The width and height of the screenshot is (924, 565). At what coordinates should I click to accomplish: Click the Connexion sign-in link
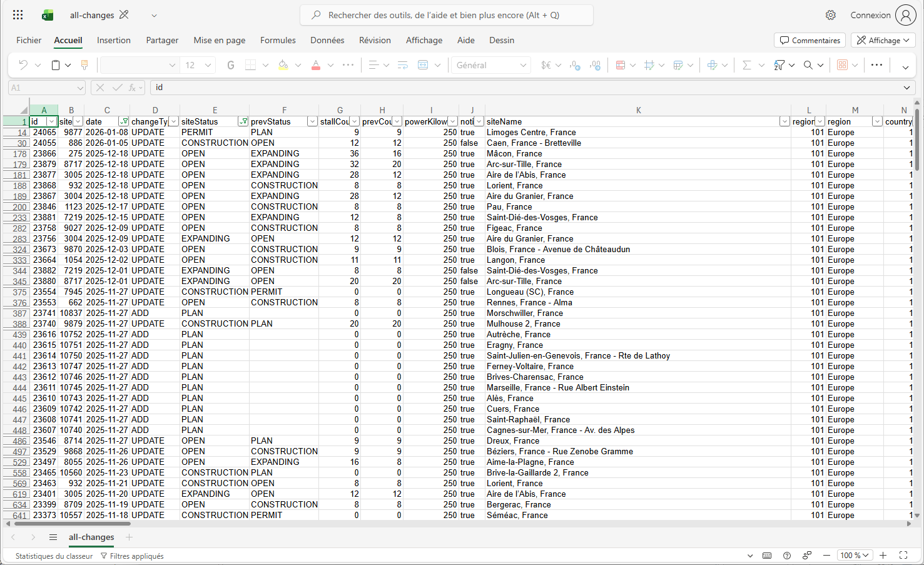click(870, 15)
